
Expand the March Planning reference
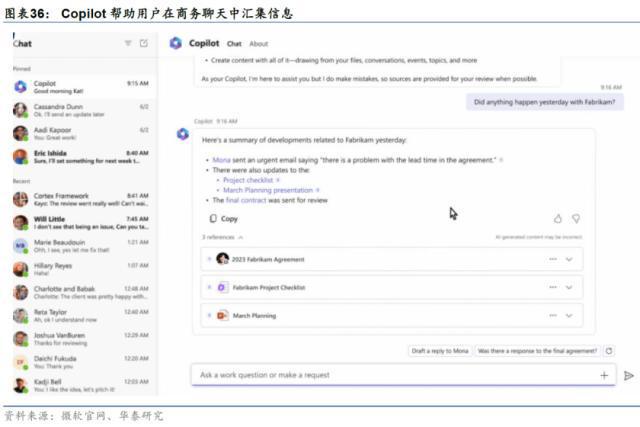pos(569,315)
